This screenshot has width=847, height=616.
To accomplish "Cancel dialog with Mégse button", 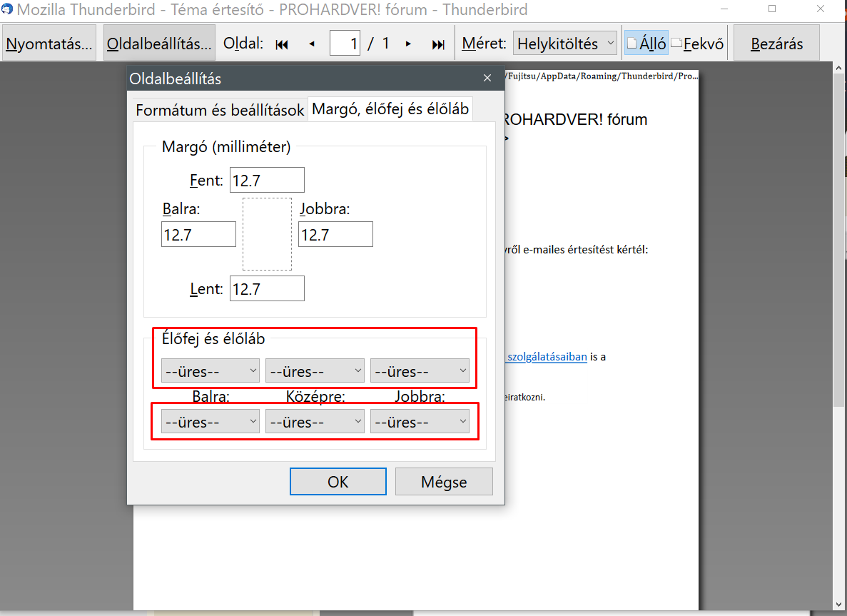I will 444,482.
